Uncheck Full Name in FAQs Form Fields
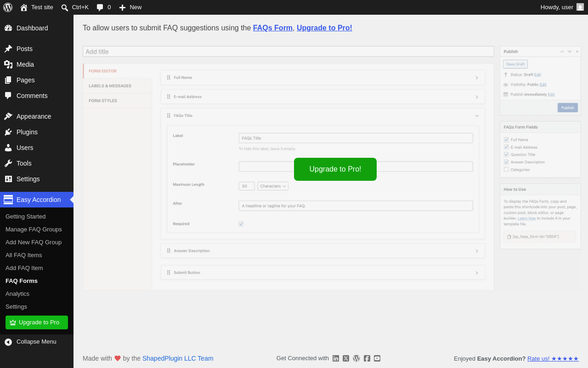The height and width of the screenshot is (368, 588). point(506,139)
